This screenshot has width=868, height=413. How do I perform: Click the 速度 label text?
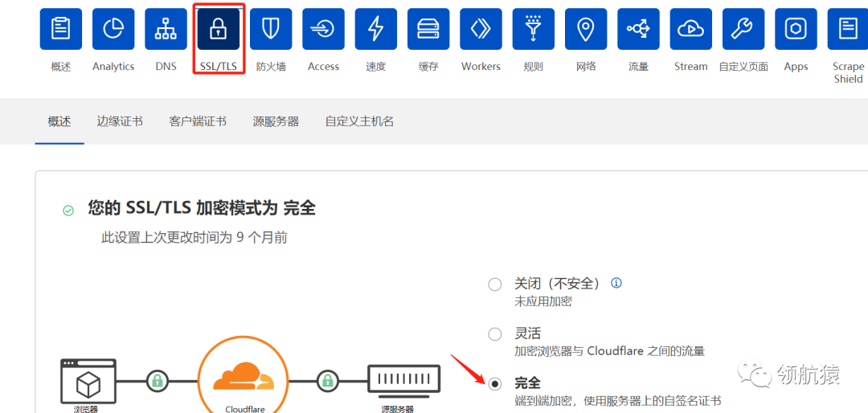click(376, 67)
